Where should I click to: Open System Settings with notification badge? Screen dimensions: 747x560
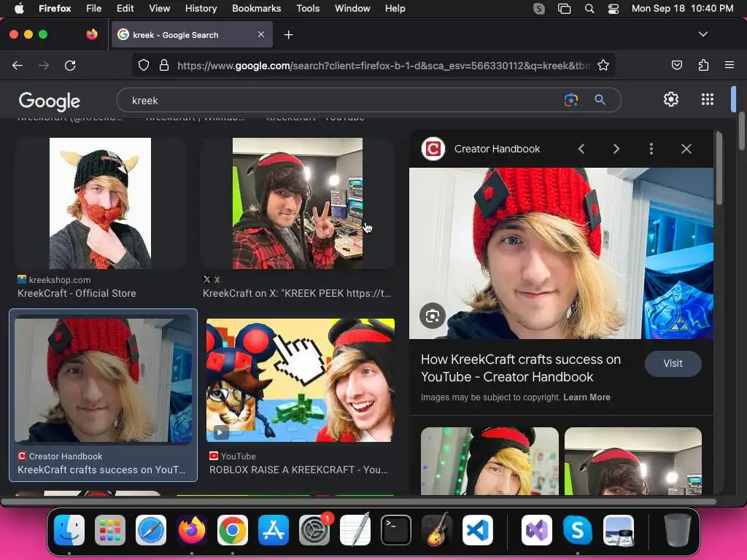[314, 530]
